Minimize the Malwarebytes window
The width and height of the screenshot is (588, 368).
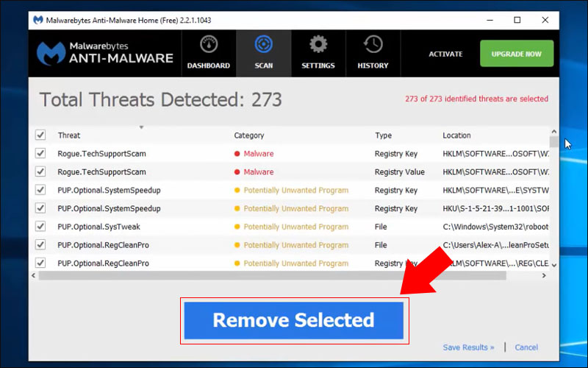tap(490, 20)
